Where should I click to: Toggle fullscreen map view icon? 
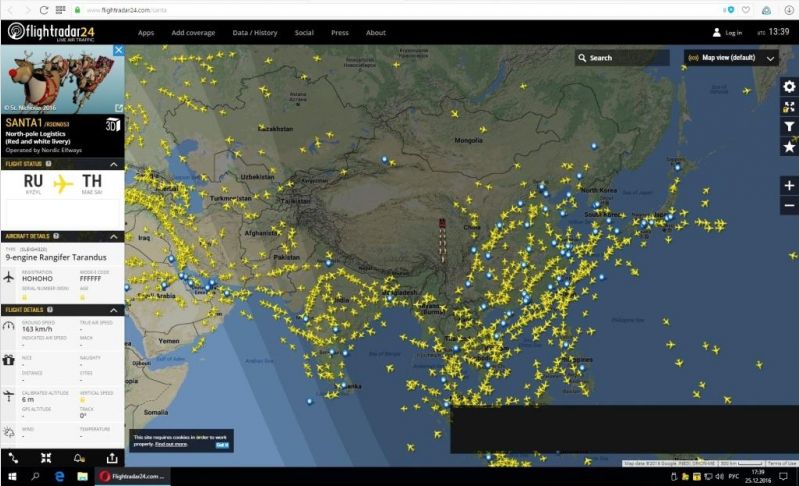coord(789,107)
